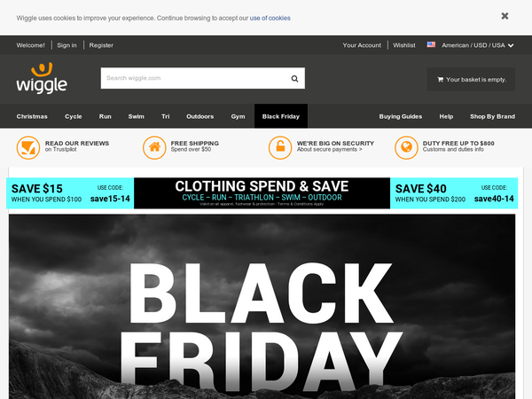This screenshot has width=532, height=399.
Task: Open the Cycle menu
Action: pos(74,116)
